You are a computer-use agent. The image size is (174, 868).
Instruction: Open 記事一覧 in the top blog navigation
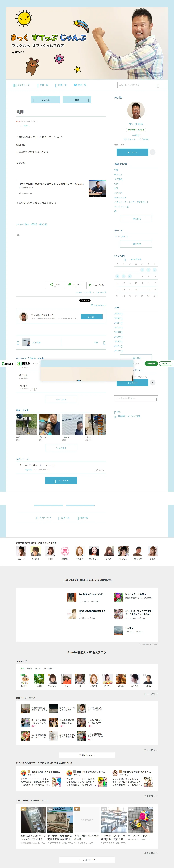43,85
